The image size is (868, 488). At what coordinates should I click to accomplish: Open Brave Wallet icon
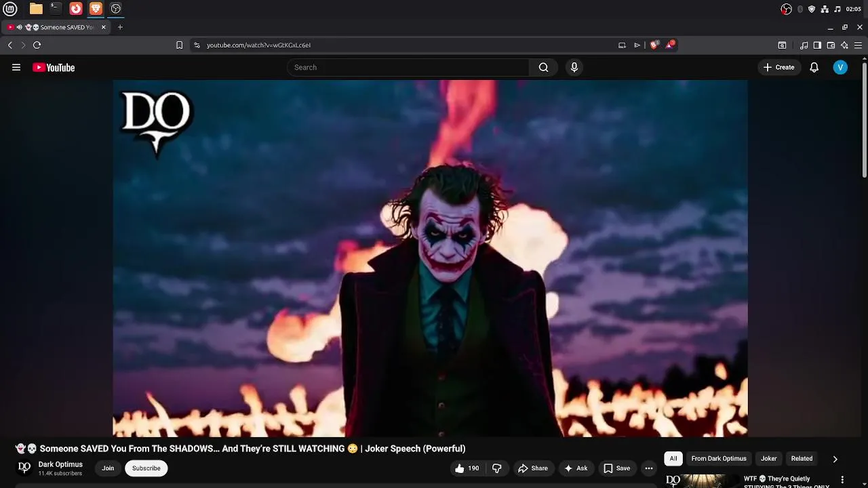point(831,45)
